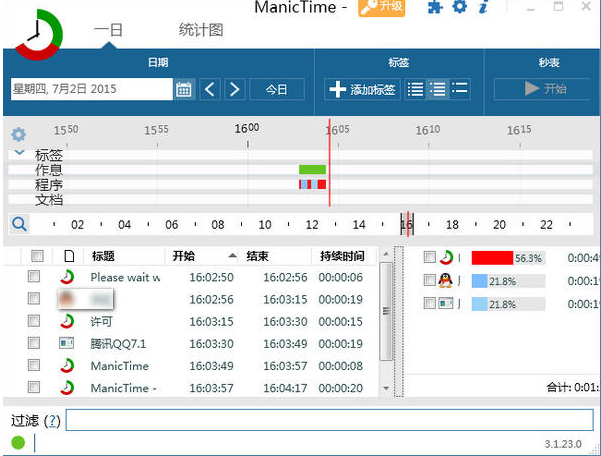Check the QQ penguin summary row checkbox
The width and height of the screenshot is (601, 456).
pos(430,280)
